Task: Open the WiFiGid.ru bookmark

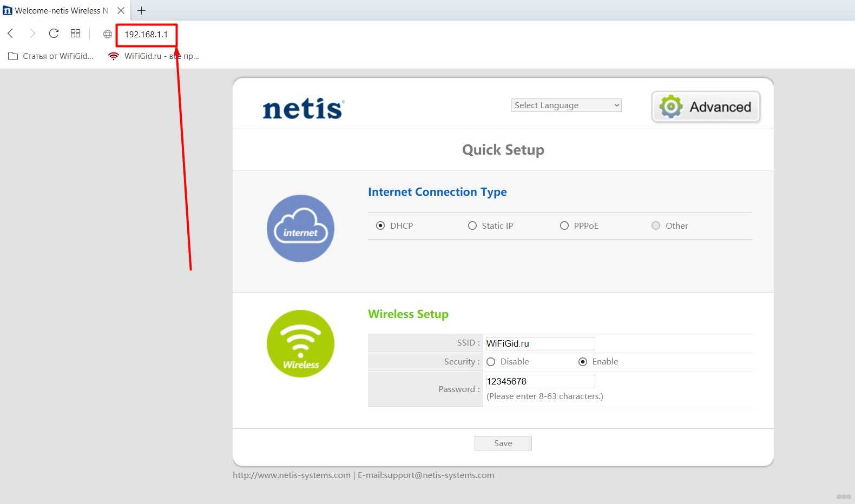Action: 154,56
